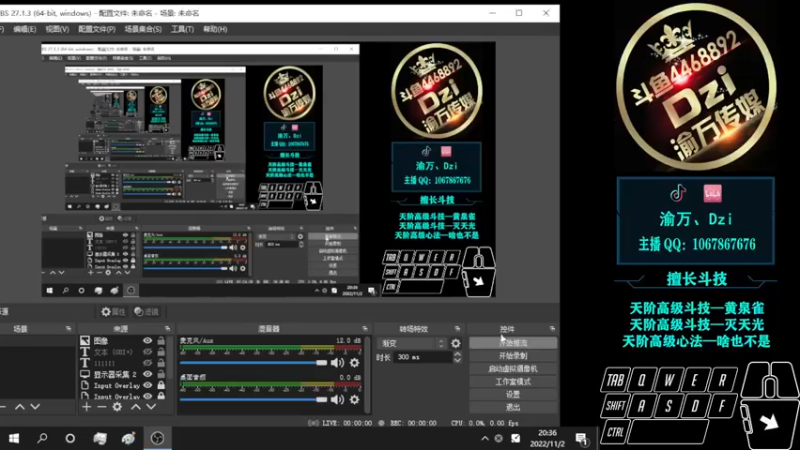Click the CPU: 0.0%, 0.00 fps status text
Viewport: 800px width, 450px height.
click(485, 423)
